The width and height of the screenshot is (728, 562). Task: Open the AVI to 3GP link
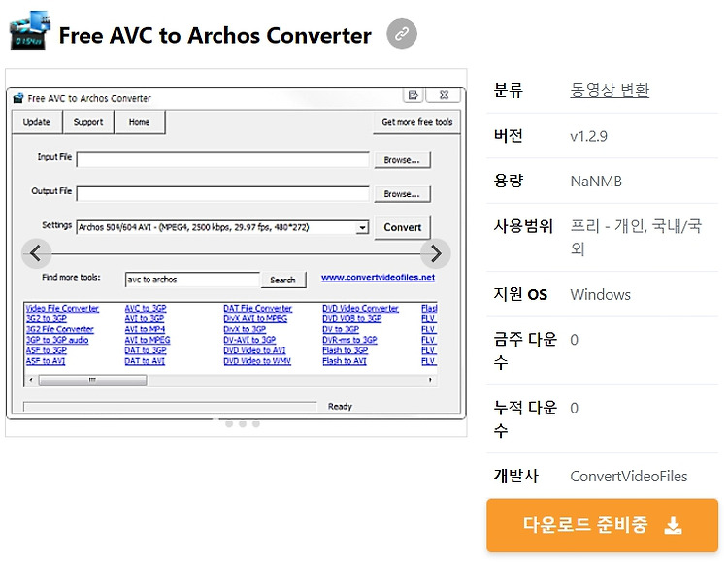(145, 318)
